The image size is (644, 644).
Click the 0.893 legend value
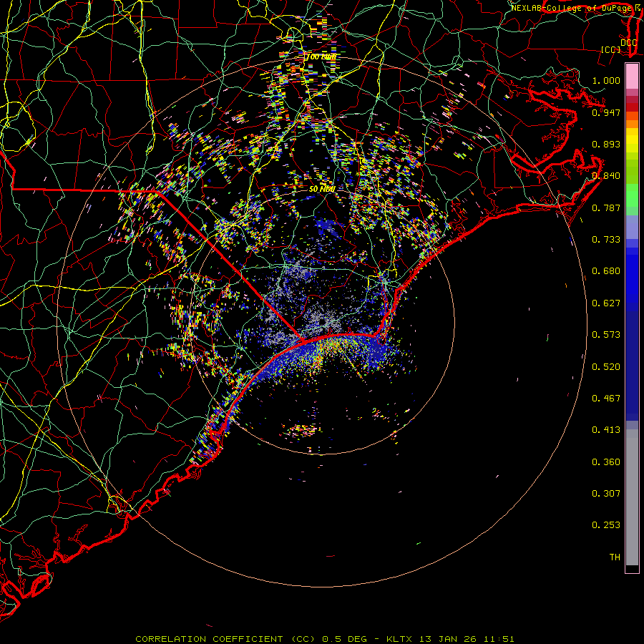(606, 144)
